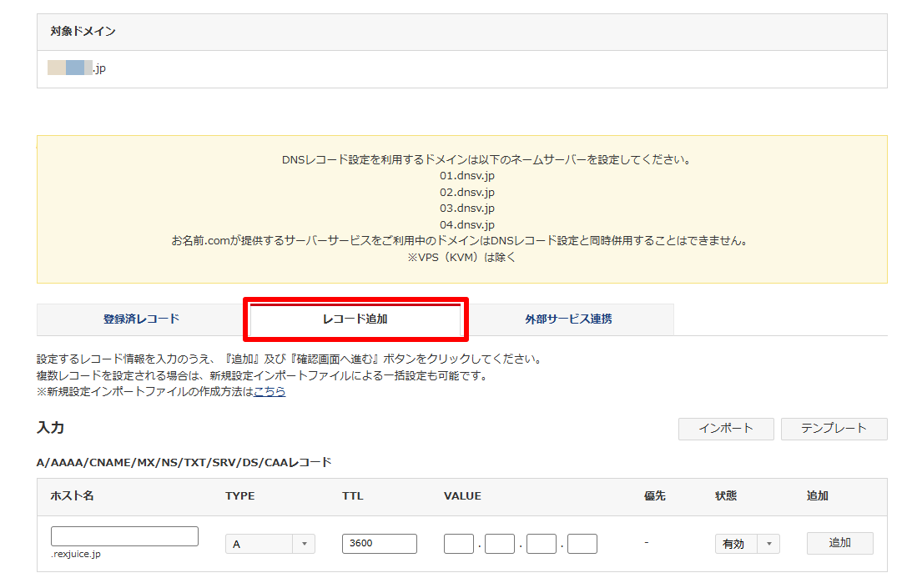Open the 状態 dropdown showing 有効
Viewport: 922px width, 588px height.
(747, 544)
